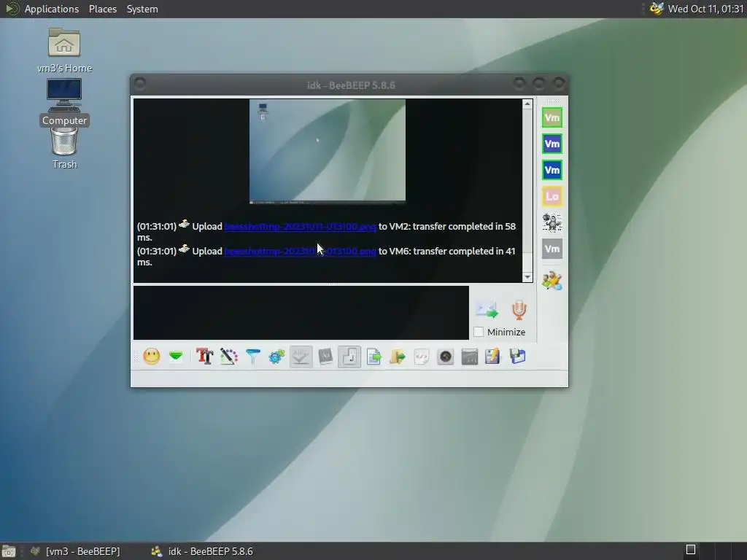This screenshot has height=560, width=747.
Task: Click the workspace switcher square in bottom panel
Action: coord(691,550)
